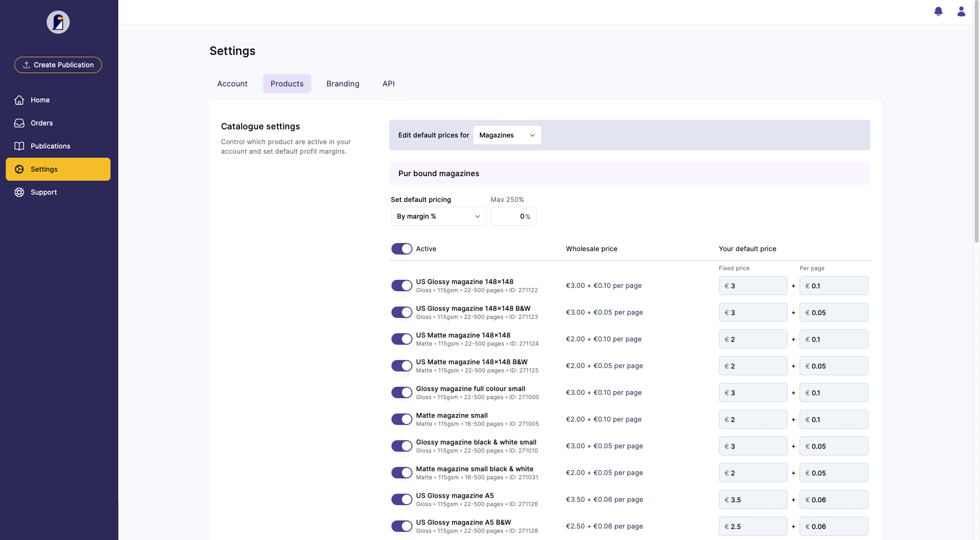Click the Settings page heading

pyautogui.click(x=232, y=51)
